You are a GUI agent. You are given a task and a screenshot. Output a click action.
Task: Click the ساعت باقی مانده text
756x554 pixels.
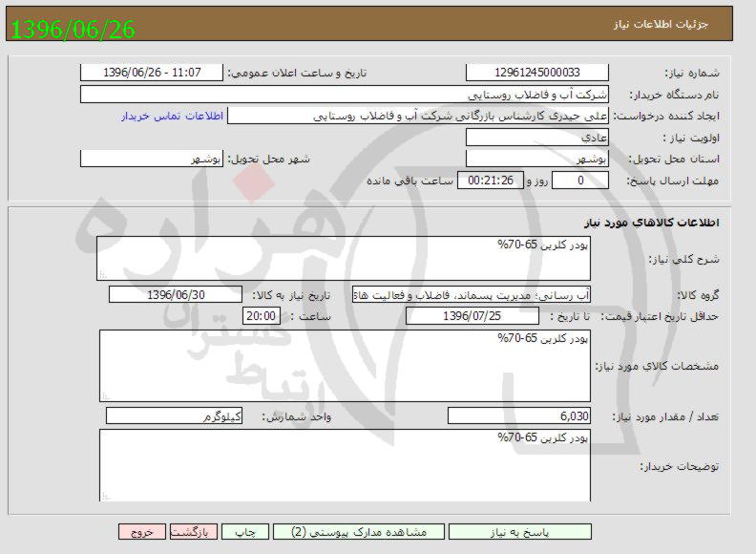(409, 181)
